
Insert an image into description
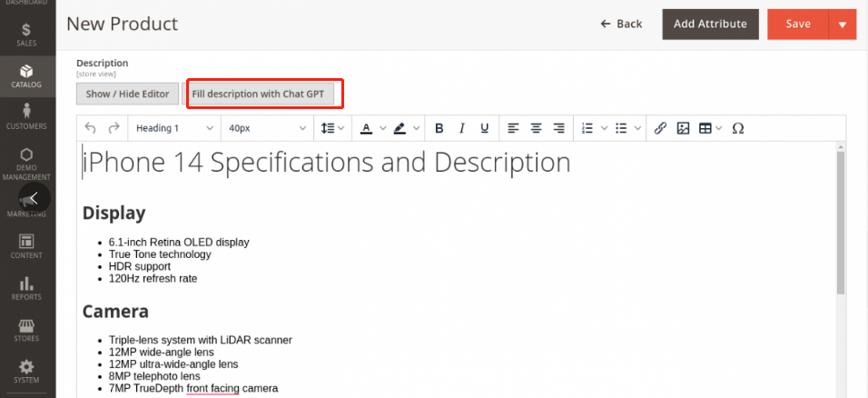point(683,129)
